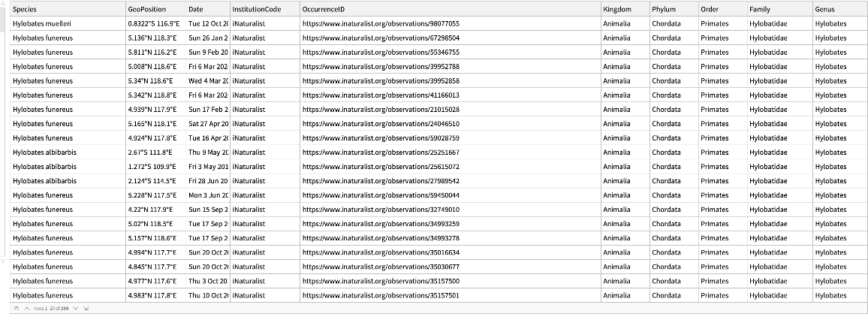Click the left vertical scrollbar track
868x323 pixels.
[3, 135]
